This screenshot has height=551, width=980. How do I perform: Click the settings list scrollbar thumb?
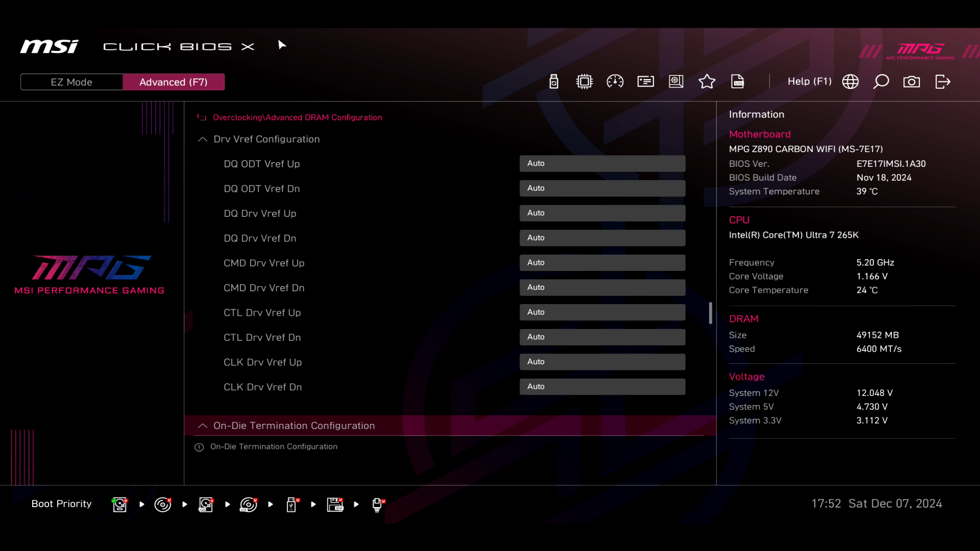click(x=710, y=313)
